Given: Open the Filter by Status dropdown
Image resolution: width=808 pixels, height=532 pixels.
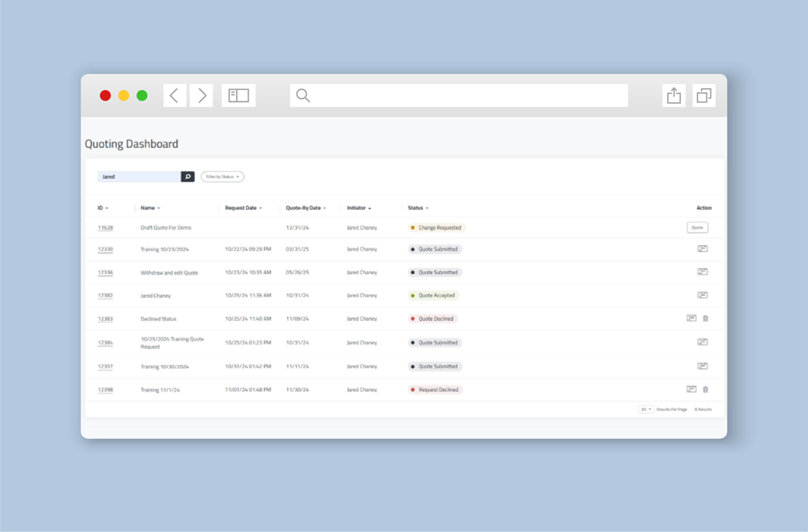Looking at the screenshot, I should (x=222, y=177).
